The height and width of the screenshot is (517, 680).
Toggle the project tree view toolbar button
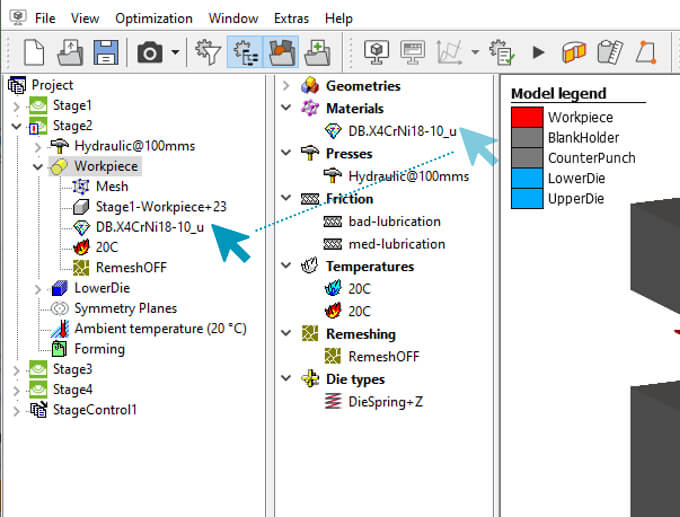(244, 51)
